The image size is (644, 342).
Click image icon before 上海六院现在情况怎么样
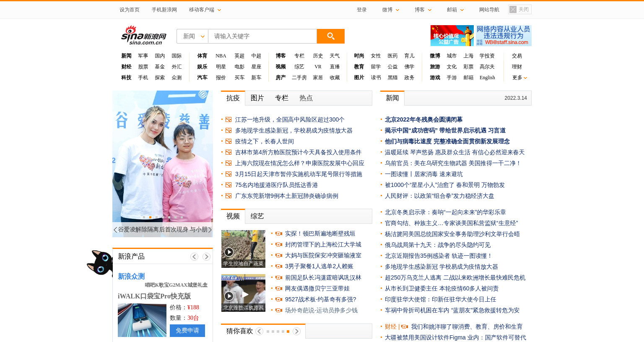229,163
